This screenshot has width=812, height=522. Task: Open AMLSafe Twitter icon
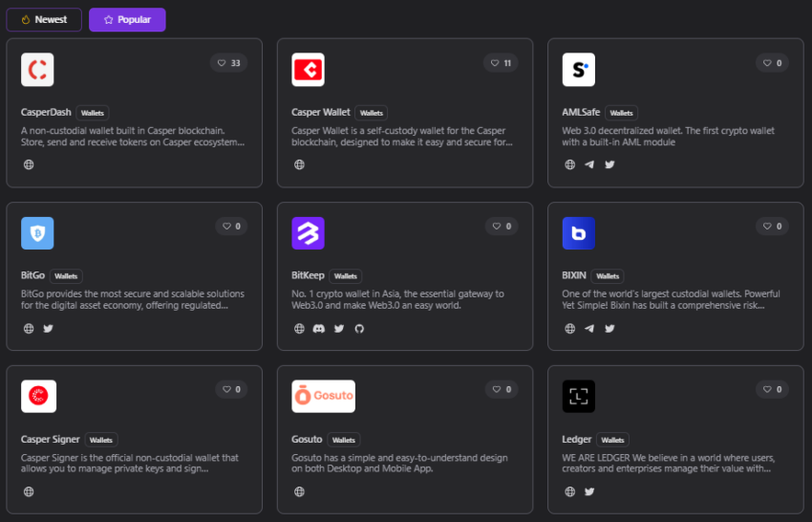click(609, 164)
